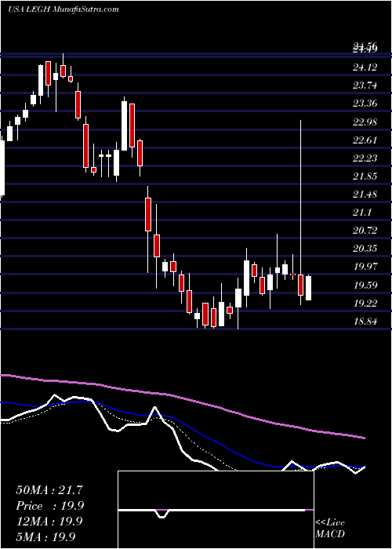Screen dimensions: 392x549
Task: Select the 19.97 price axis label
Action: click(365, 267)
